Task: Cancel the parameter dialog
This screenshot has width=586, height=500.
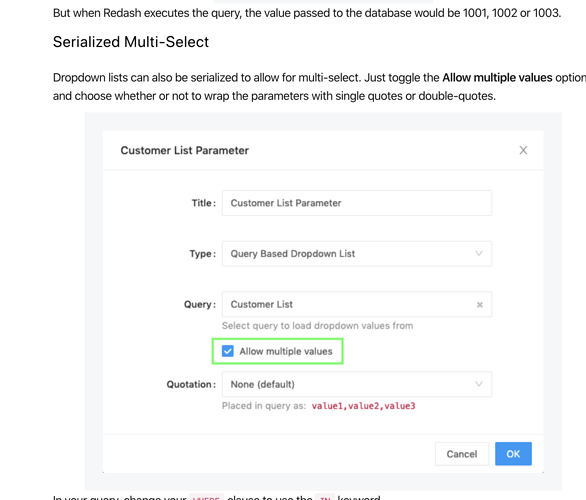Action: [x=462, y=454]
